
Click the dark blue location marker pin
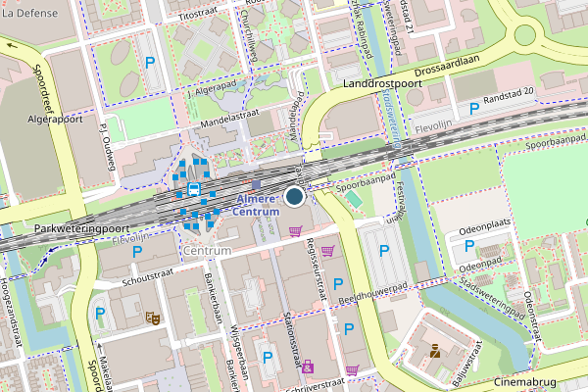coord(294,197)
